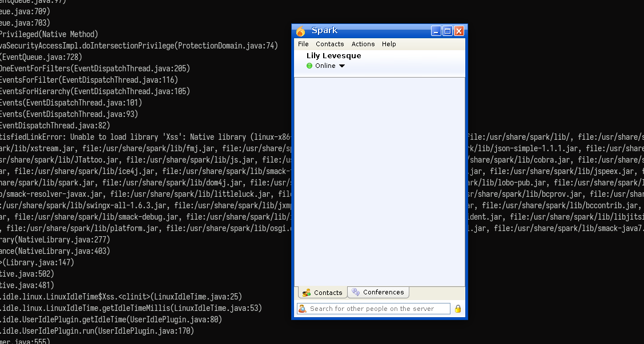Open the Actions menu
The width and height of the screenshot is (644, 344).
click(363, 44)
